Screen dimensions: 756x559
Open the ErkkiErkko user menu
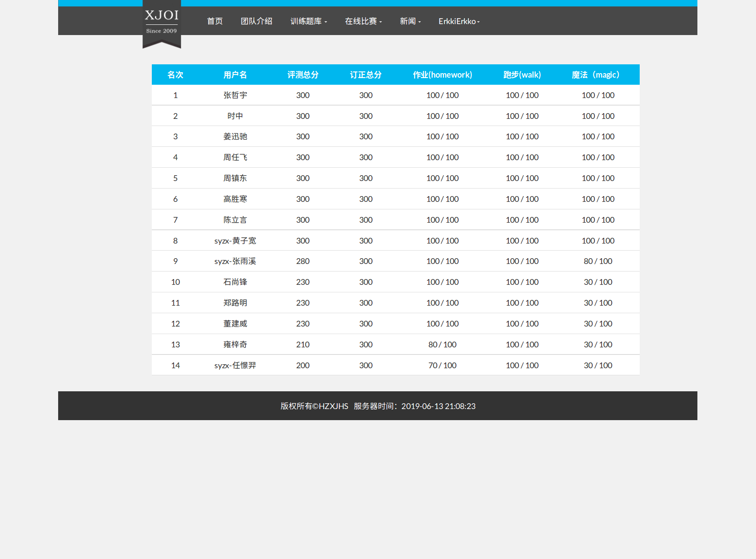tap(459, 21)
